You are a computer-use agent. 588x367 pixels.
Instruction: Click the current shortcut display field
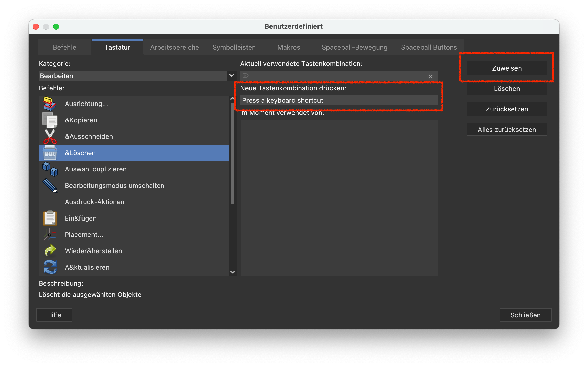tap(339, 76)
